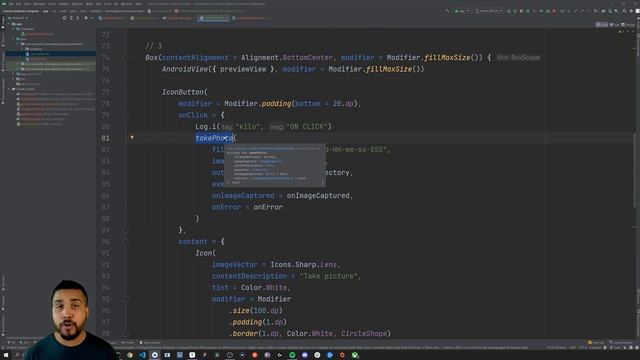The width and height of the screenshot is (640, 360).
Task: Collapse the onClick lambda fold on line 79
Action: tap(127, 115)
